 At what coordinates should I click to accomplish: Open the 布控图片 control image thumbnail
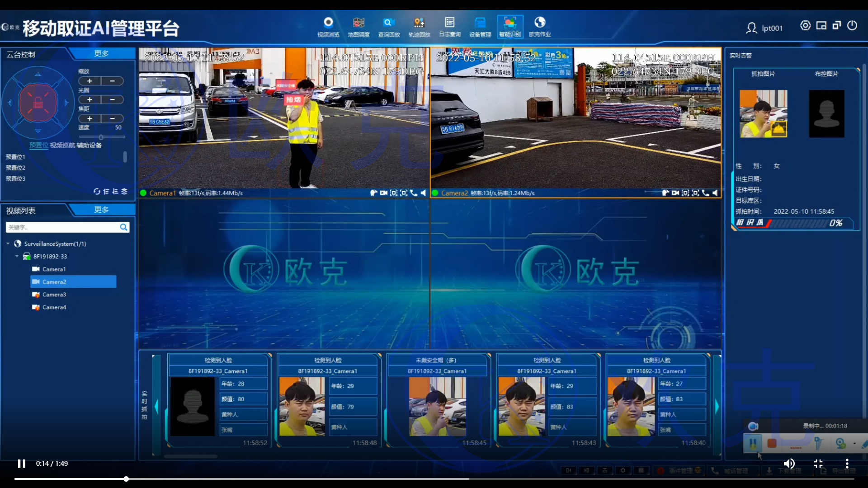[x=826, y=113]
